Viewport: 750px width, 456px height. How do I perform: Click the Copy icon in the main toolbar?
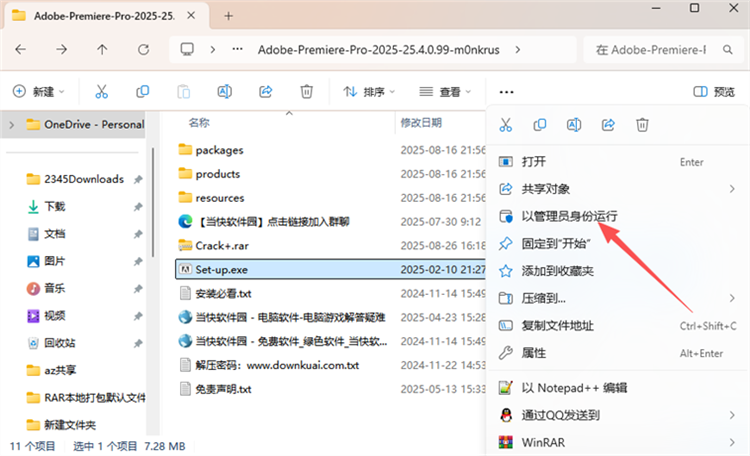[x=143, y=91]
